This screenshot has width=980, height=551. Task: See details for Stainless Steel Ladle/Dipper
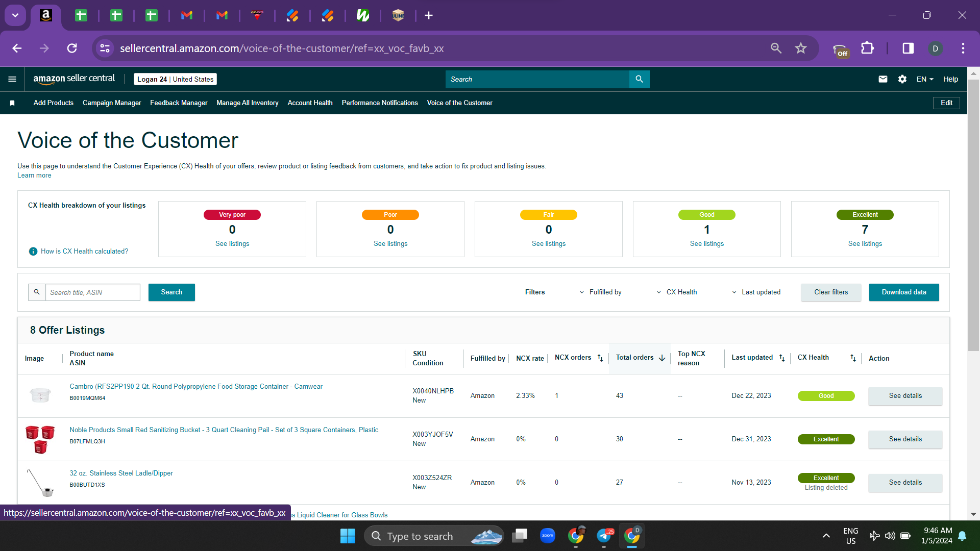click(905, 483)
